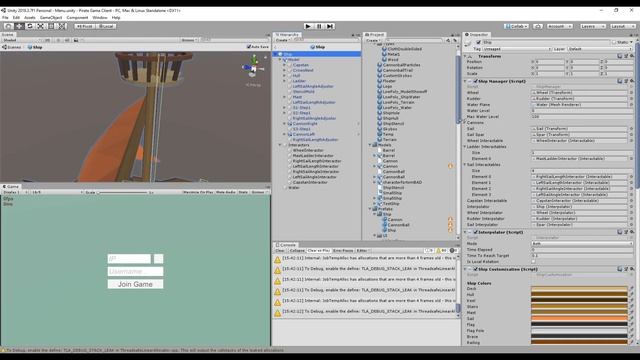Open the Component menu
640x360 pixels.
click(77, 18)
